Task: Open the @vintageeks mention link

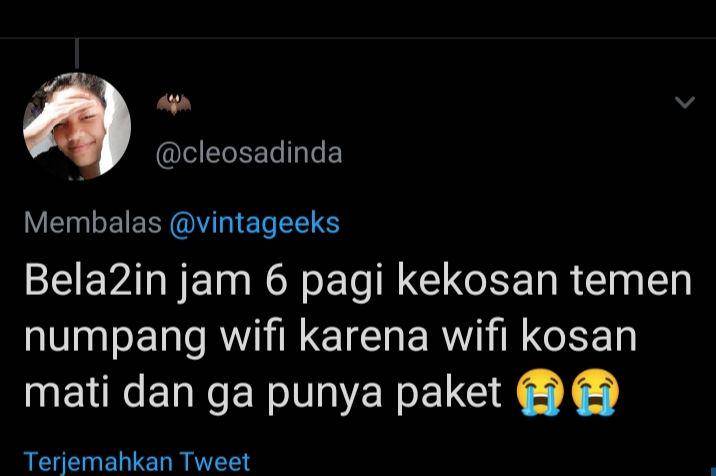Action: click(255, 224)
